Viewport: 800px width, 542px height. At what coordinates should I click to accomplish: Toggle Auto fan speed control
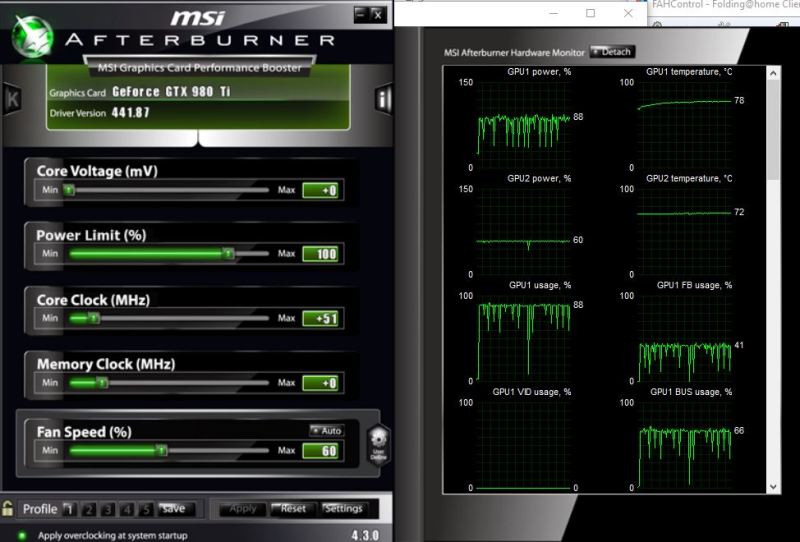coord(326,430)
